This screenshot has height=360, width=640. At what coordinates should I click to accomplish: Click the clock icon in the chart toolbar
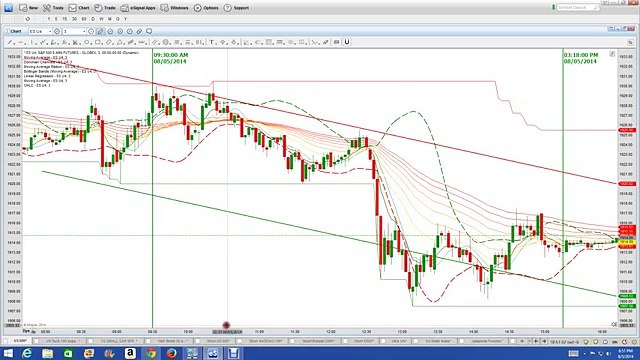point(130,31)
